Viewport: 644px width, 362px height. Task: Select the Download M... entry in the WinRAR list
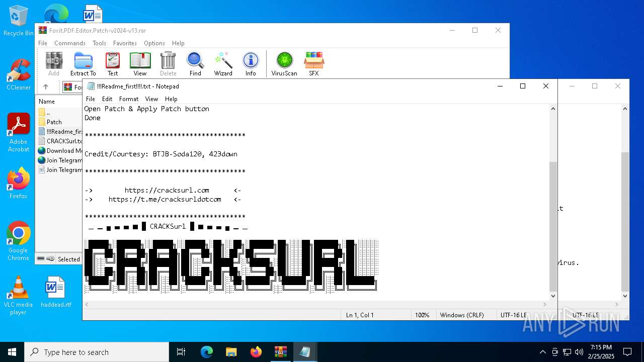(x=60, y=151)
